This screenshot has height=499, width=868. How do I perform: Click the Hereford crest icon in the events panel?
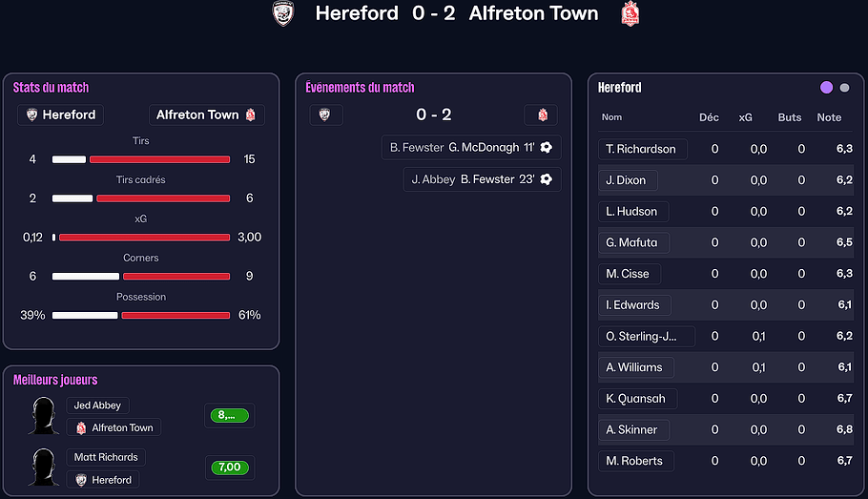(325, 114)
